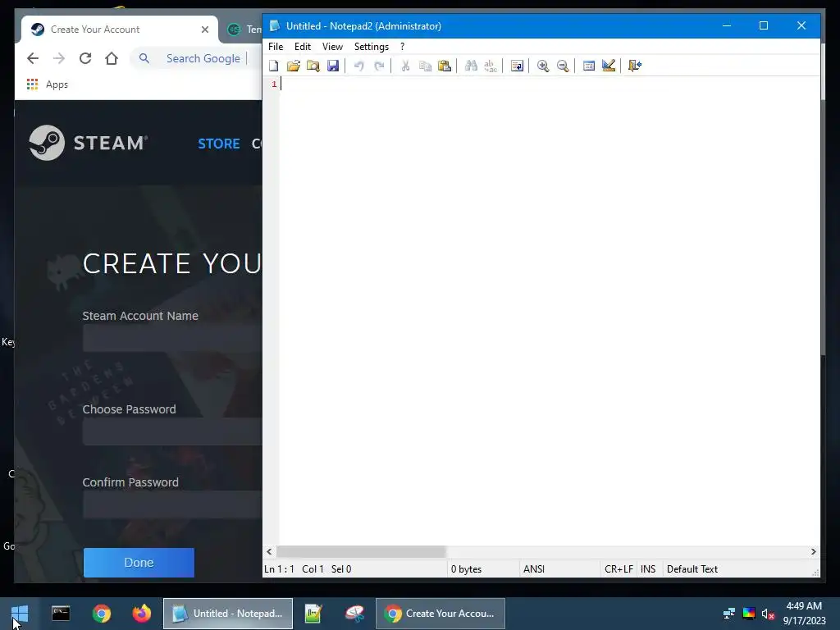Click the network tray icon

pyautogui.click(x=728, y=614)
